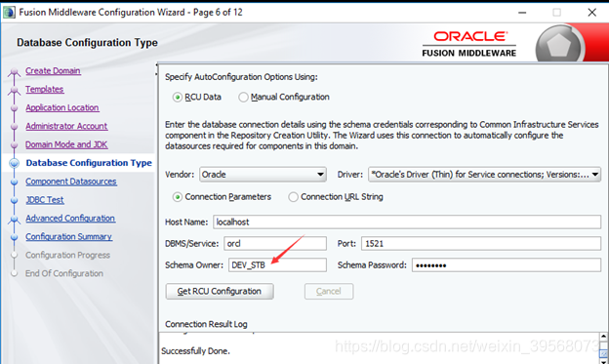Click the result log scrollbar up arrow

pyautogui.click(x=603, y=337)
